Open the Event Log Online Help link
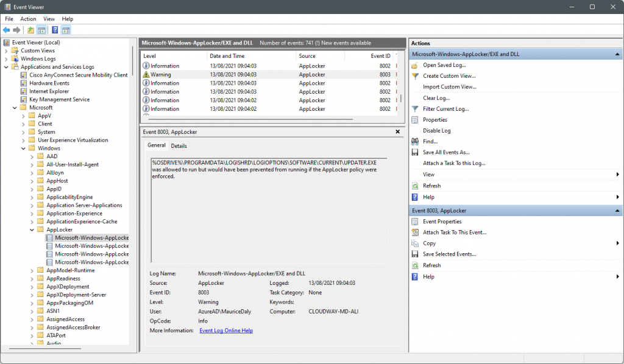Image resolution: width=624 pixels, height=364 pixels. click(226, 331)
